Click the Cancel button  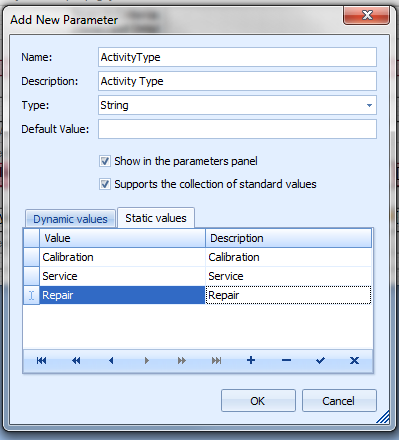pyautogui.click(x=339, y=401)
